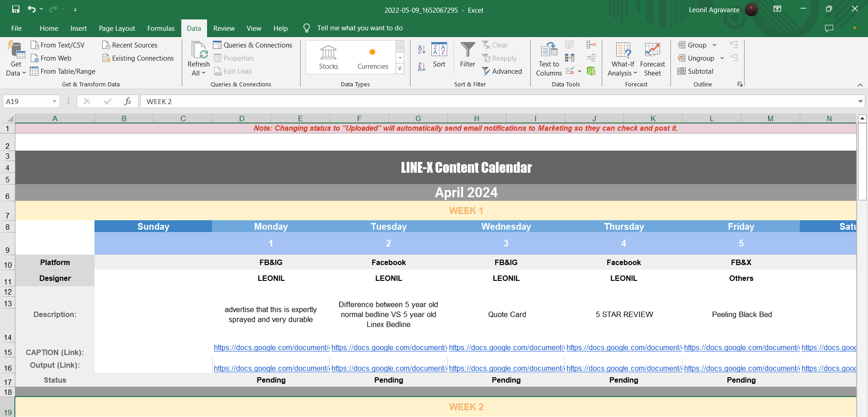Choose the Currencies data type

pyautogui.click(x=373, y=57)
